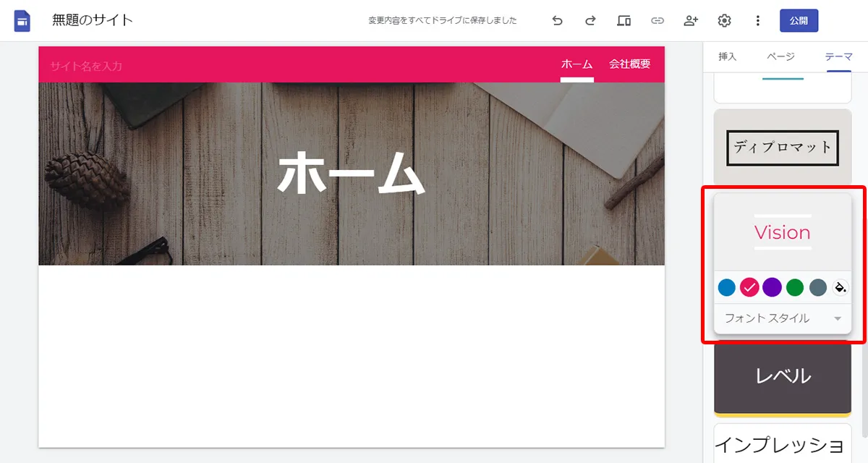Open the three-dot more options menu
The height and width of the screenshot is (463, 868).
pyautogui.click(x=757, y=20)
